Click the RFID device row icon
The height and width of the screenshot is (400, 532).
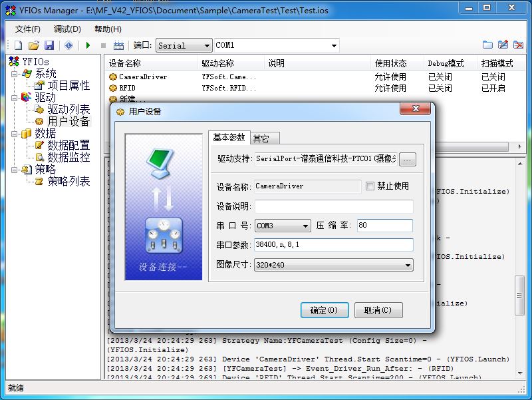coord(113,88)
